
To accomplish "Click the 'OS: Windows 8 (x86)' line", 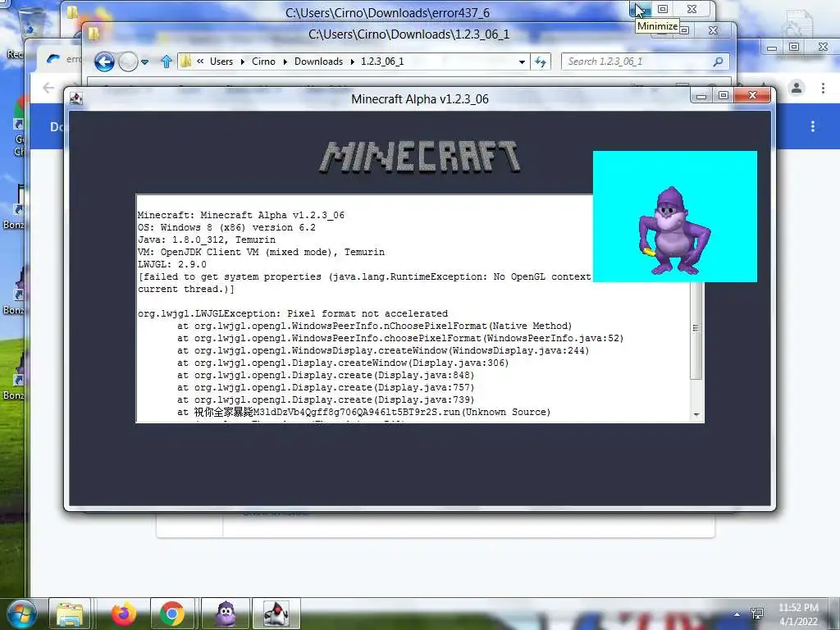I will pos(226,228).
